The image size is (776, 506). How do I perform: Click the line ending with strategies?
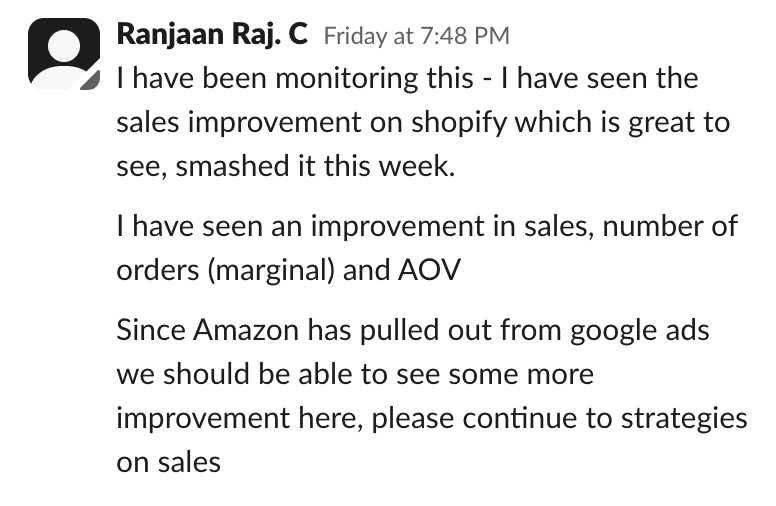pyautogui.click(x=432, y=418)
